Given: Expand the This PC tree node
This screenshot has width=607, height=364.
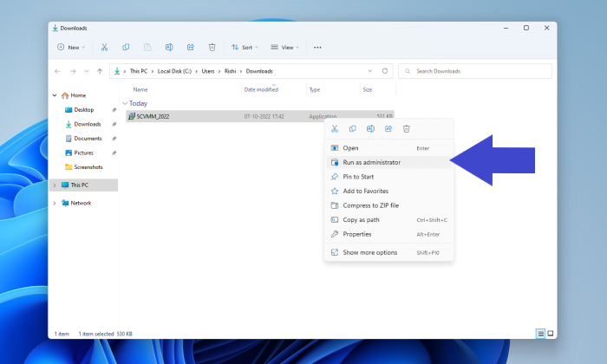Looking at the screenshot, I should (55, 185).
